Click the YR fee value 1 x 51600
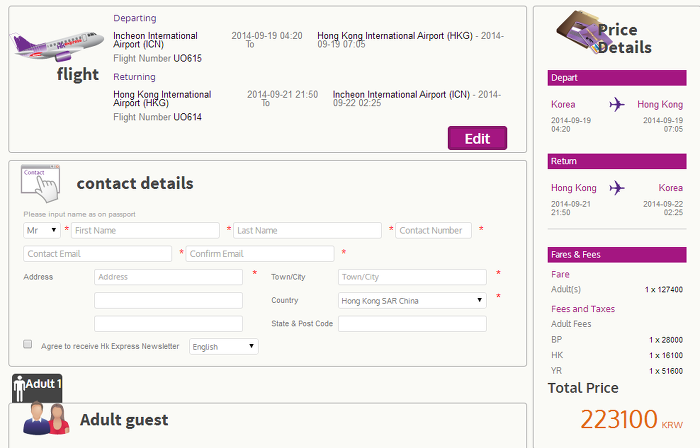Image resolution: width=700 pixels, height=448 pixels. point(666,371)
